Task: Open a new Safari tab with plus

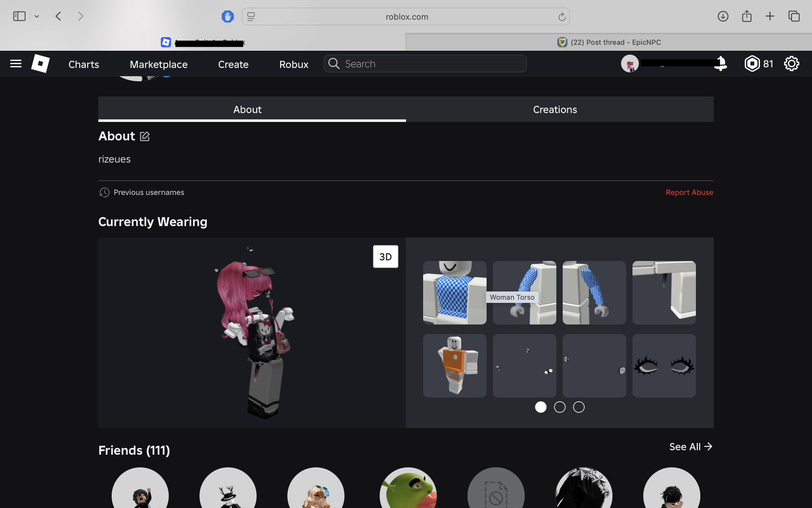Action: click(x=770, y=16)
